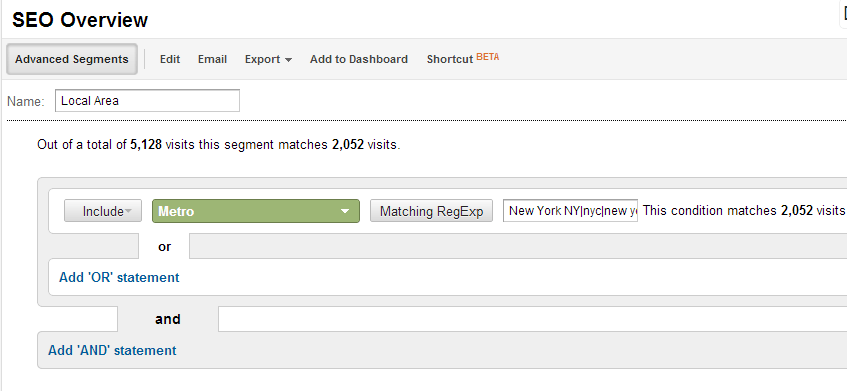This screenshot has height=391, width=847.
Task: Click the small arrow next to Export
Action: click(288, 60)
